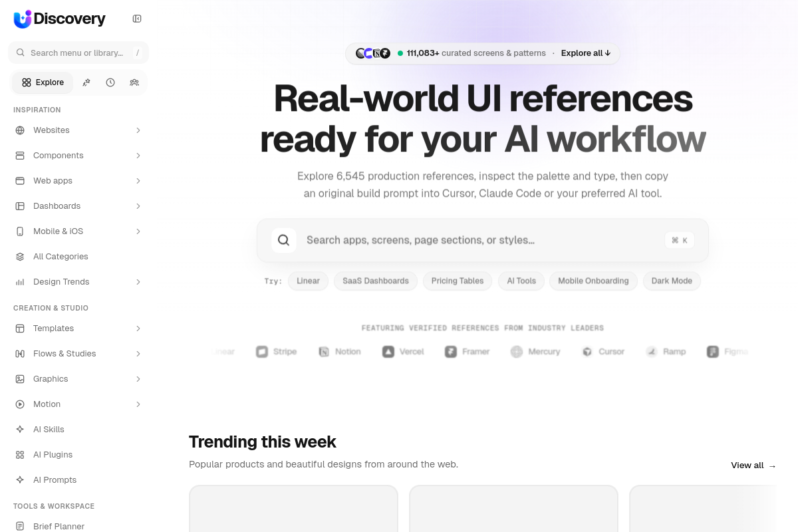Viewport: 798px width, 532px height.
Task: Click the Explore all link
Action: tap(586, 53)
